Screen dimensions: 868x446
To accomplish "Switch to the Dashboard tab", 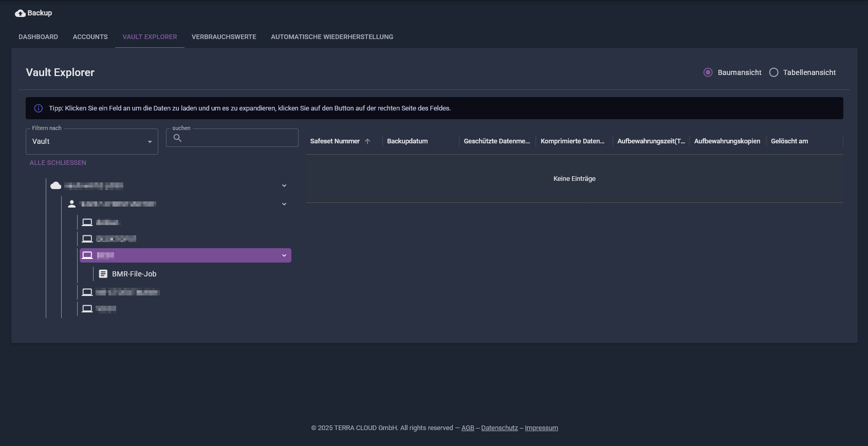I will click(x=38, y=37).
